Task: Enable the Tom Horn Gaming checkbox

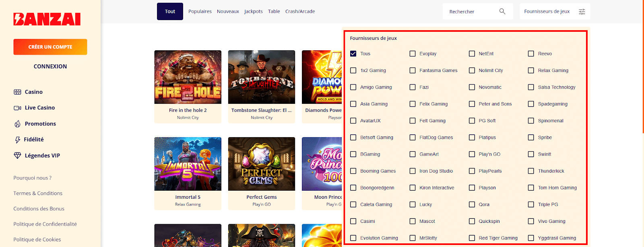Action: point(531,188)
